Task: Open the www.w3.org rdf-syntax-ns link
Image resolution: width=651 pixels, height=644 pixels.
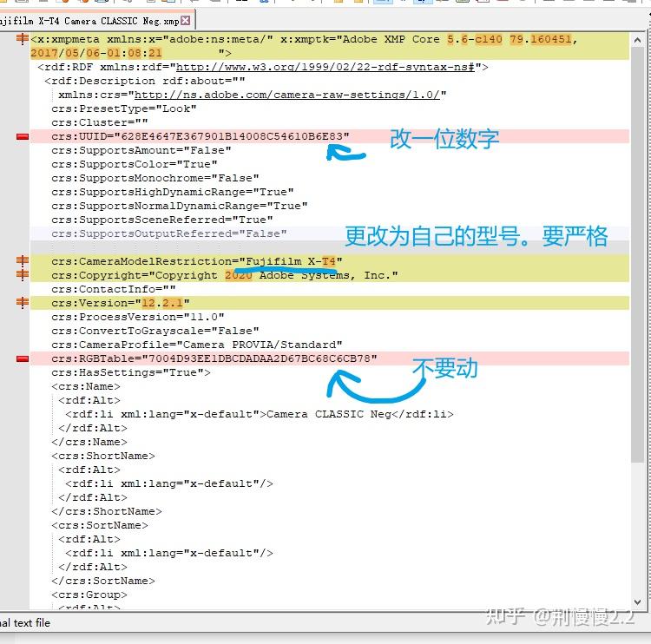Action: (x=325, y=67)
